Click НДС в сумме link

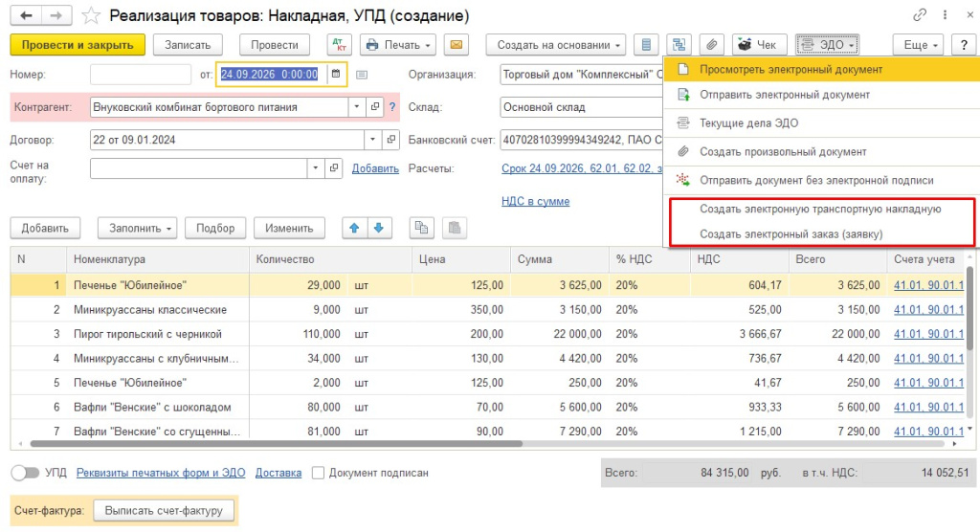pyautogui.click(x=536, y=201)
